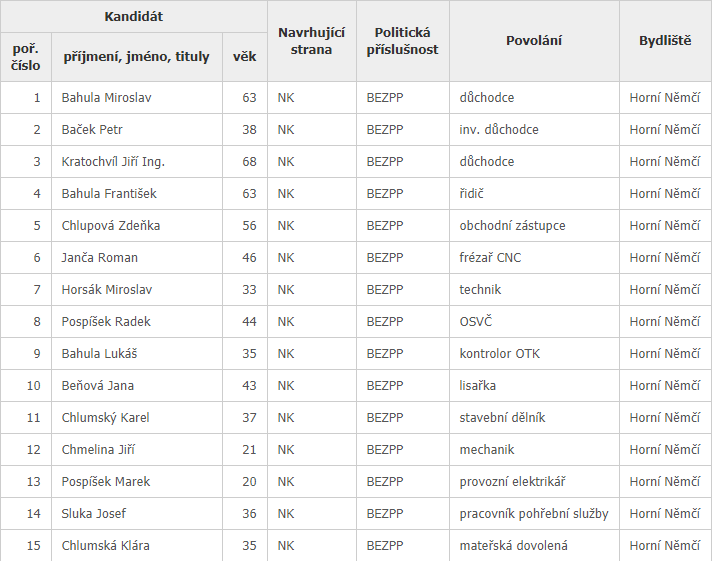Select the 'obchodní zástupce' occupation cell
712x561 pixels.
pos(510,226)
